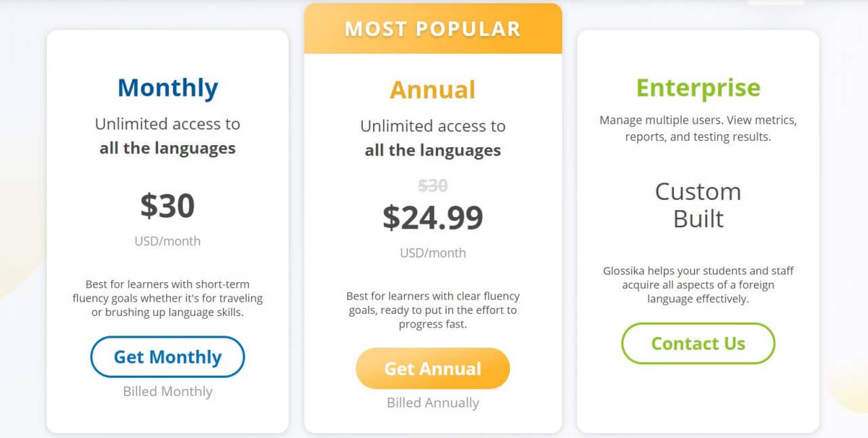Click the MOST POPULAR banner
The image size is (868, 438).
tap(433, 28)
